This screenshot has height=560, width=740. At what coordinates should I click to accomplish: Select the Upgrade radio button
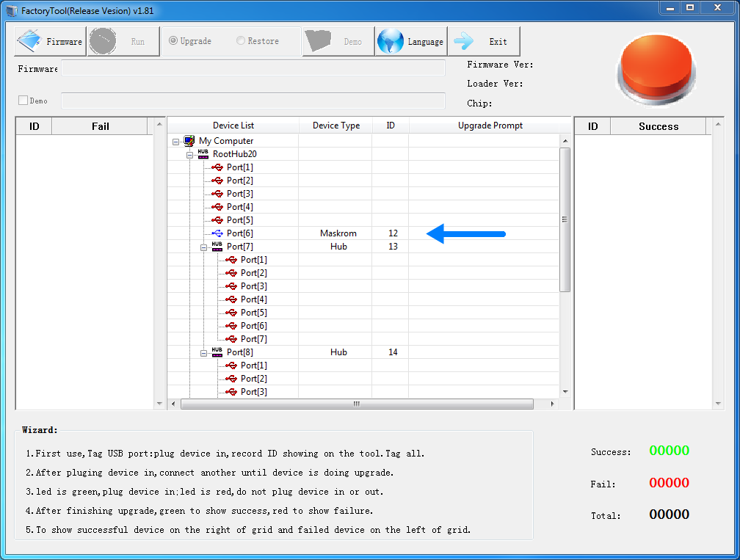(x=173, y=41)
